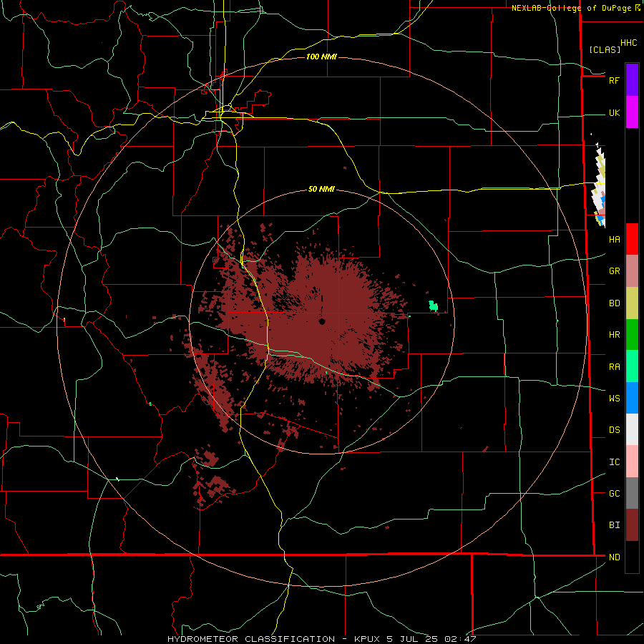Click the BI dark red legend swatch

(x=632, y=525)
